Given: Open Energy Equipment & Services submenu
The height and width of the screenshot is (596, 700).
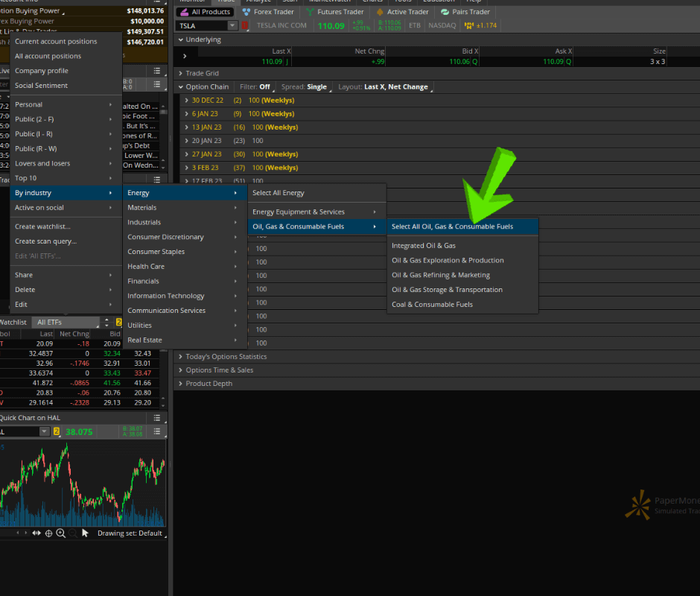Looking at the screenshot, I should 317,212.
